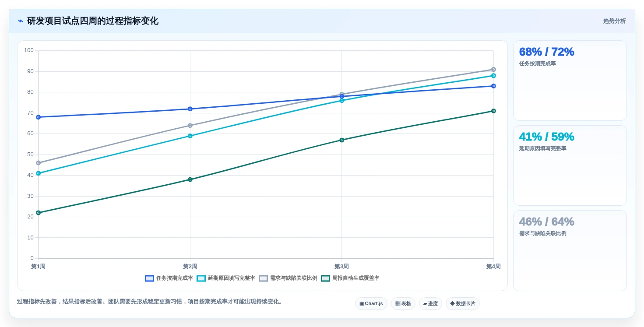This screenshot has width=644, height=327.
Task: Click the 周报自动生成覆盖率 point at 第2周
Action: pos(190,179)
